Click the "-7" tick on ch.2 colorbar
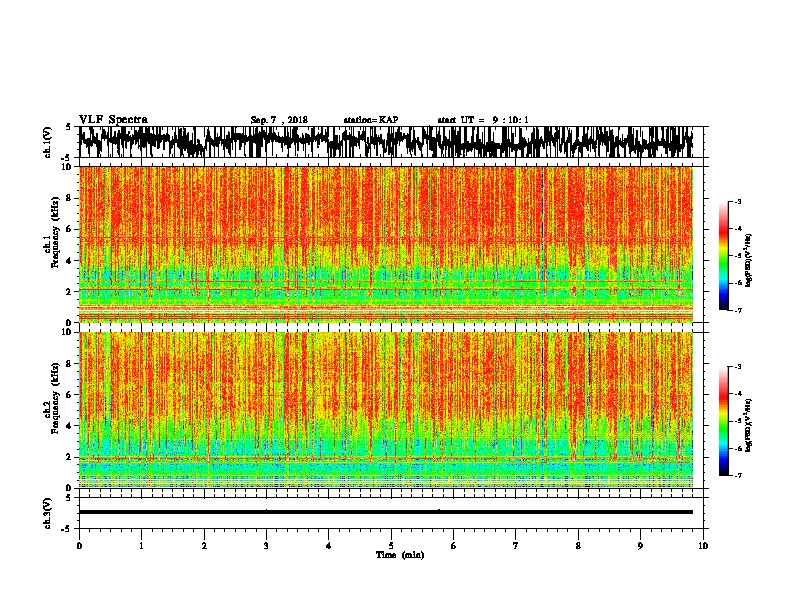This screenshot has height=612, width=792. [737, 475]
